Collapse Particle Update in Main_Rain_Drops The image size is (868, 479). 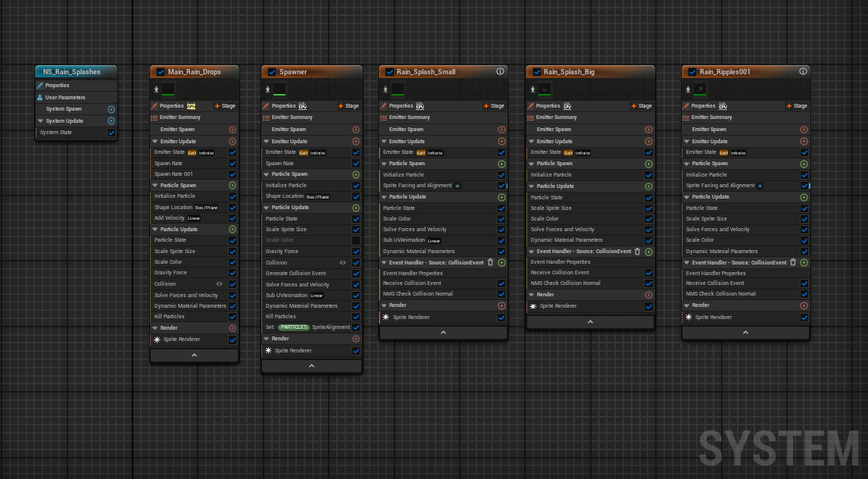pos(155,229)
